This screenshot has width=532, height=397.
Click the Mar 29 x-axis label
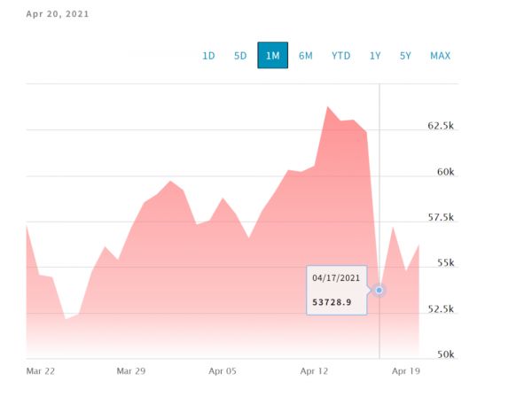129,372
